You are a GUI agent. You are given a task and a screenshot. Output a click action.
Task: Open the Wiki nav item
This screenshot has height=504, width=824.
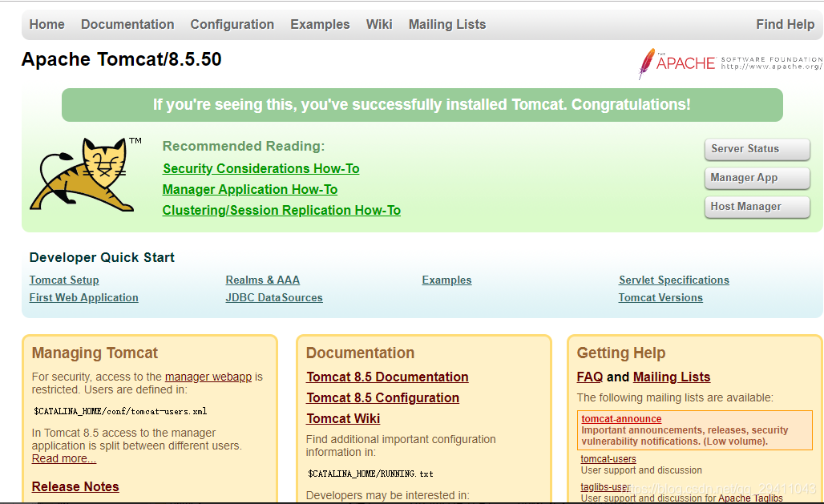click(x=379, y=24)
